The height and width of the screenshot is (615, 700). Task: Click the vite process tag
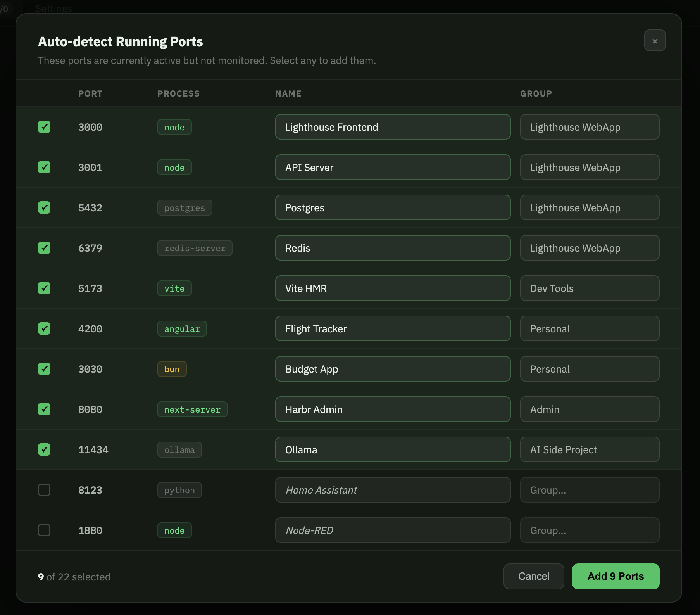click(x=174, y=288)
